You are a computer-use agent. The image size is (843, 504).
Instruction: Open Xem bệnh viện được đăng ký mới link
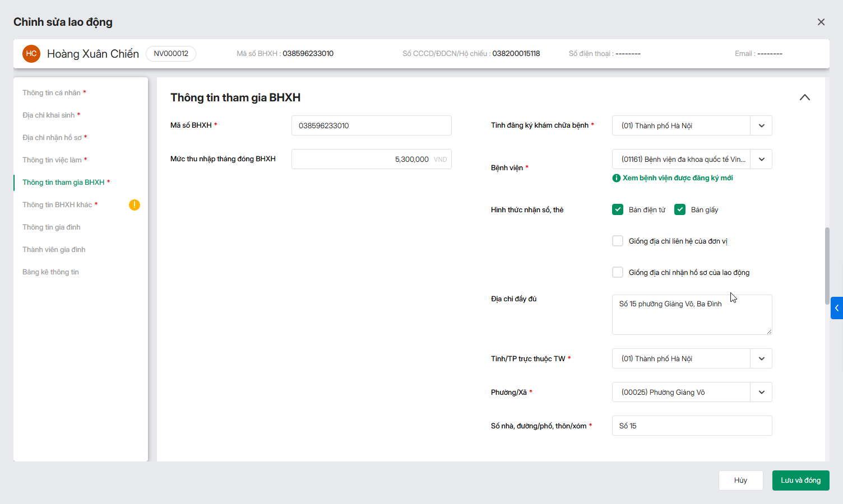678,178
